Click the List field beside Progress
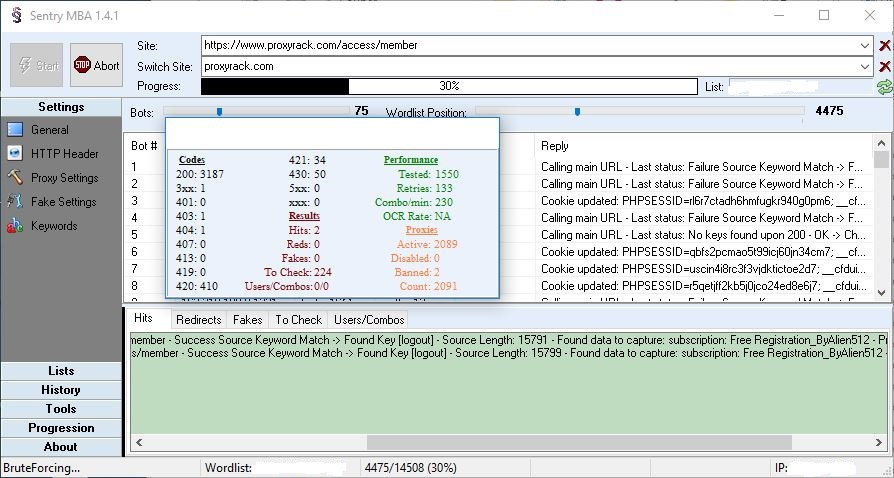Screen dimensions: 894x478 [801, 87]
